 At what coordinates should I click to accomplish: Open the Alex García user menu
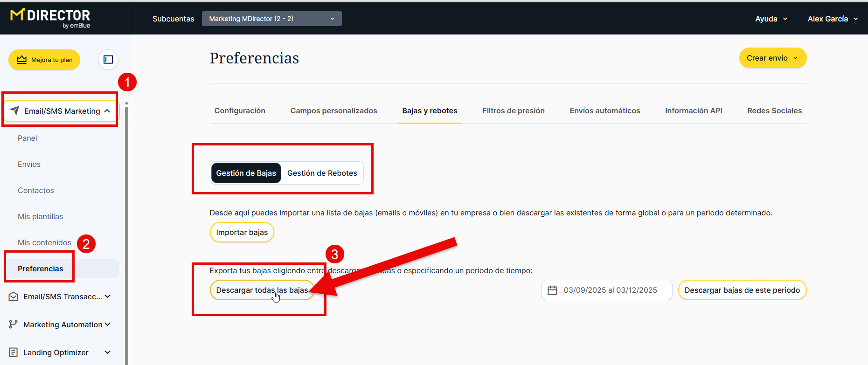pos(833,19)
